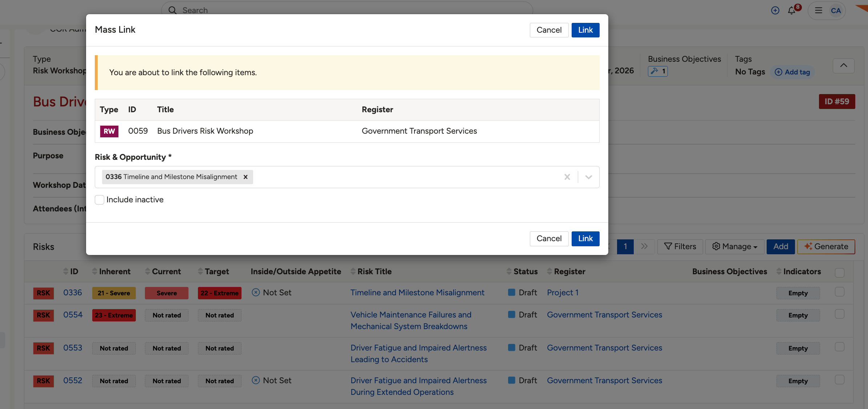Click the CA user avatar

click(x=836, y=11)
